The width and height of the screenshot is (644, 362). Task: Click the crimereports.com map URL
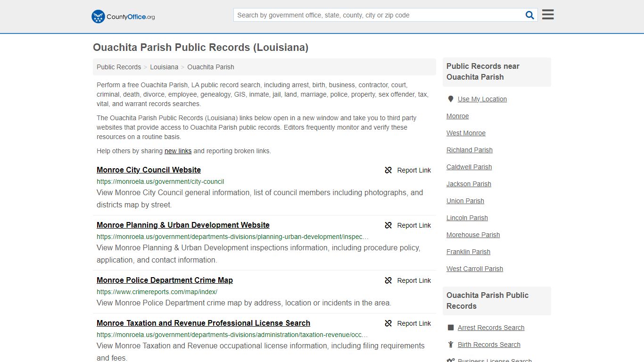point(157,292)
